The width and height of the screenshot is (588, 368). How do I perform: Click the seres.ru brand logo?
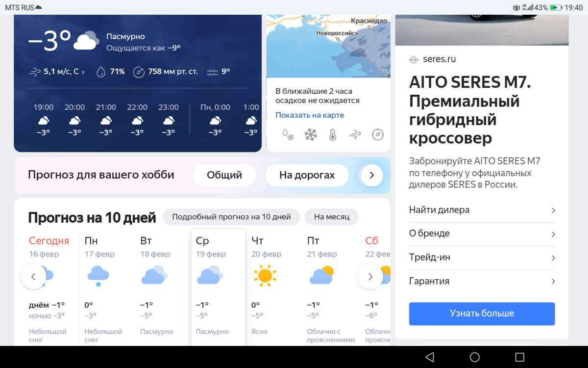click(x=414, y=59)
